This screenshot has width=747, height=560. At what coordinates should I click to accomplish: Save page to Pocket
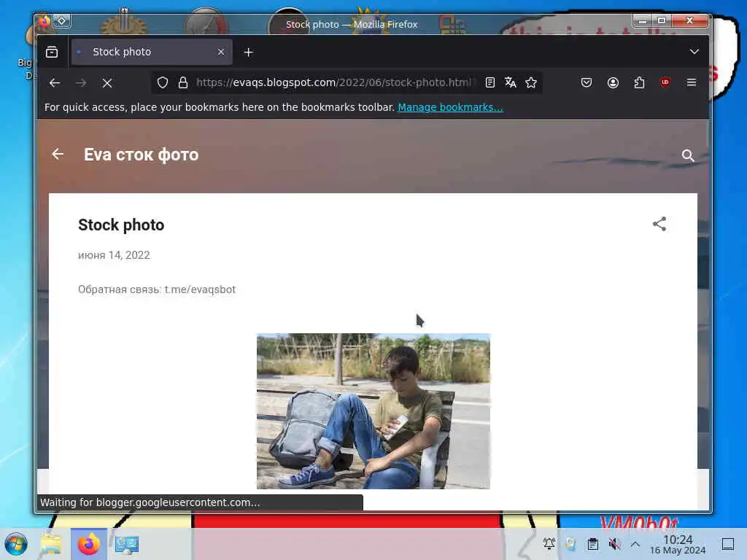tap(587, 82)
